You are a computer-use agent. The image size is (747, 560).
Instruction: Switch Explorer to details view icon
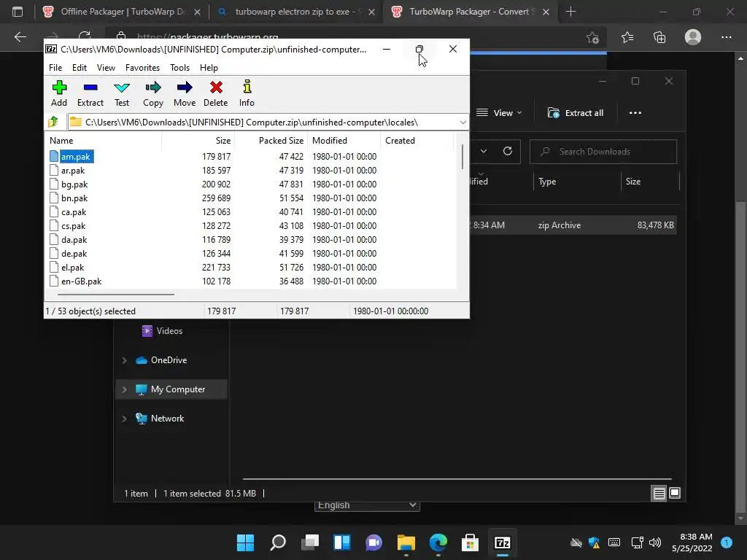659,494
